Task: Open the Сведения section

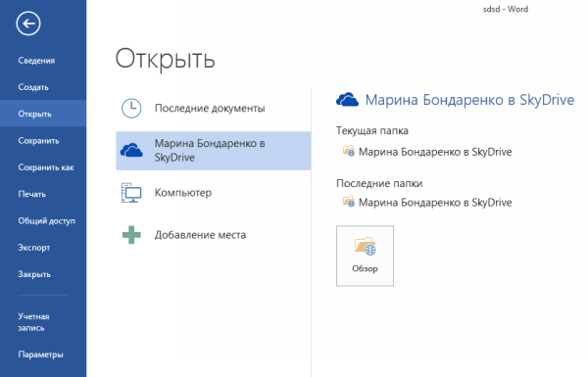Action: [36, 61]
